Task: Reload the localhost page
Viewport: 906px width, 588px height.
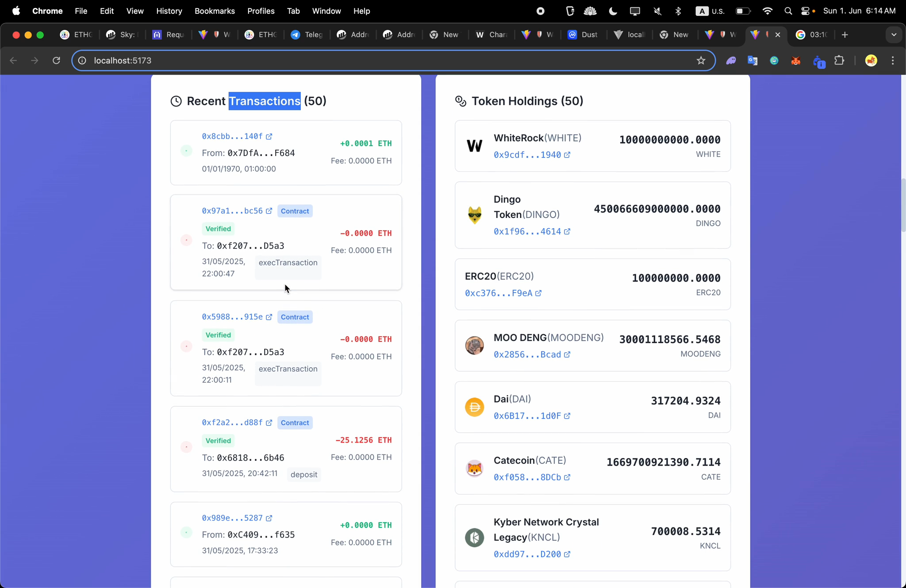Action: pyautogui.click(x=56, y=61)
